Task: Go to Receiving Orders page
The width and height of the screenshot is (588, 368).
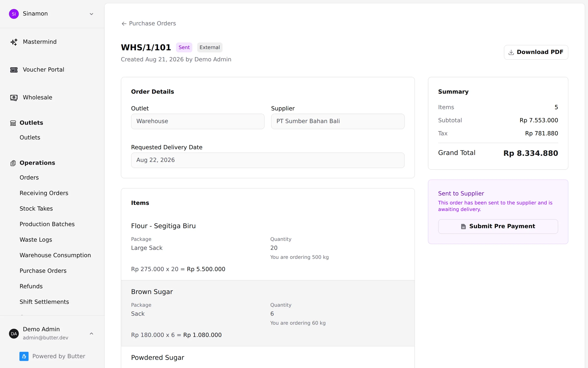Action: pyautogui.click(x=44, y=193)
